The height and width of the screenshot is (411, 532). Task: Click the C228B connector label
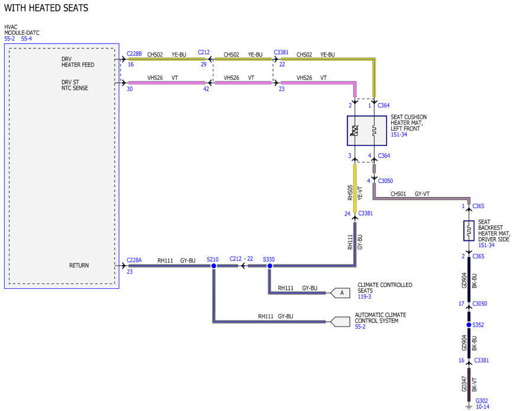click(x=134, y=54)
